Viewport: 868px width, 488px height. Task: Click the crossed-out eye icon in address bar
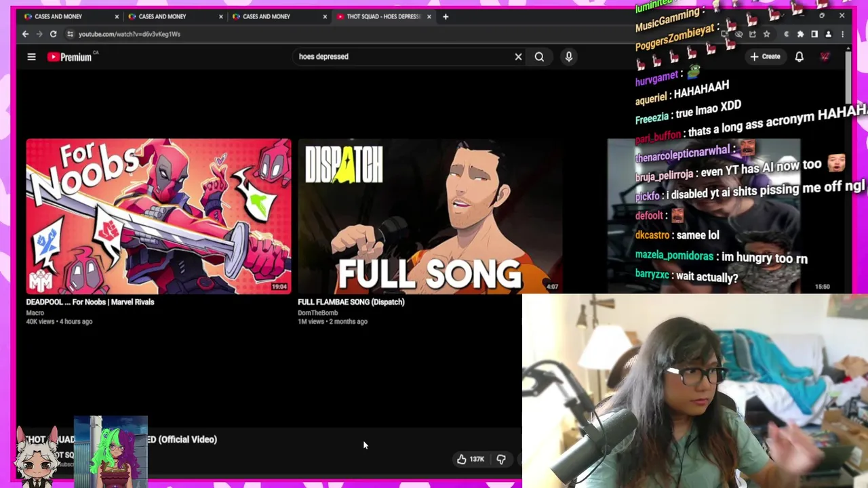point(738,34)
